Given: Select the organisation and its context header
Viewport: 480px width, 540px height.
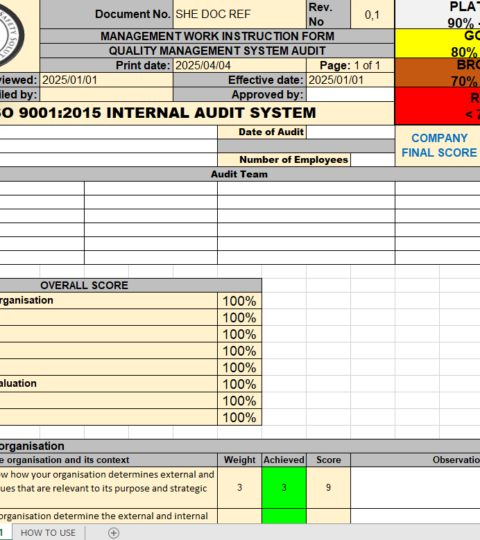Looking at the screenshot, I should coord(108,460).
